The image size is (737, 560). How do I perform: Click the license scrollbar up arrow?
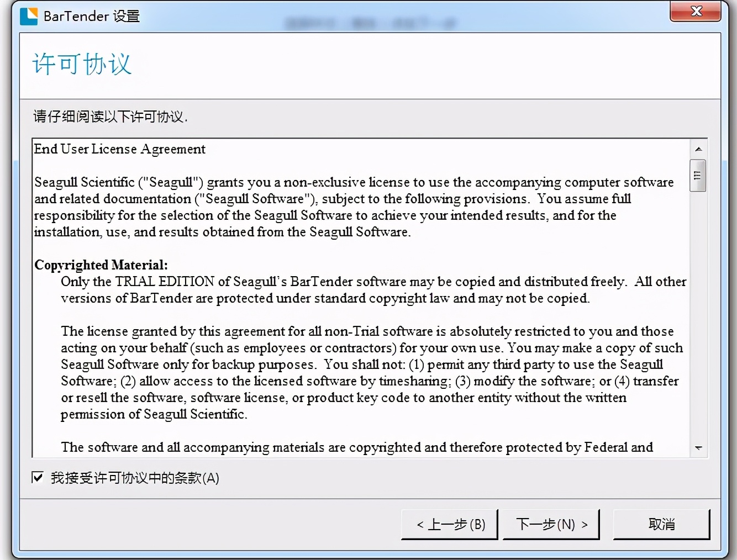(698, 149)
